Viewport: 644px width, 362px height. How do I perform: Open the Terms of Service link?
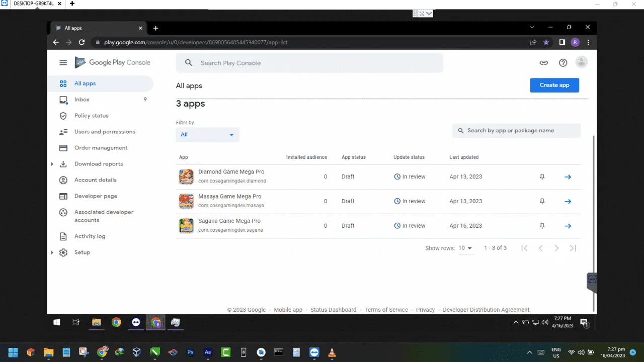click(386, 310)
